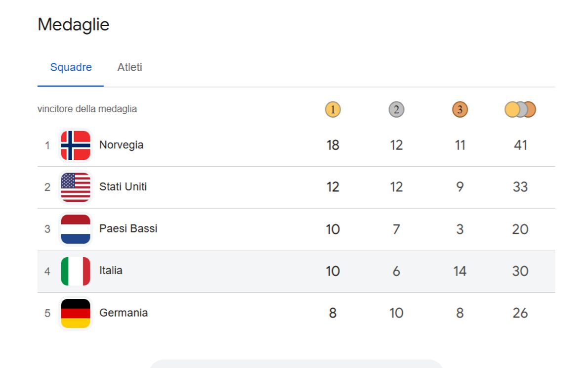The width and height of the screenshot is (588, 368).
Task: Select the Paesi Bassi row name
Action: click(128, 229)
